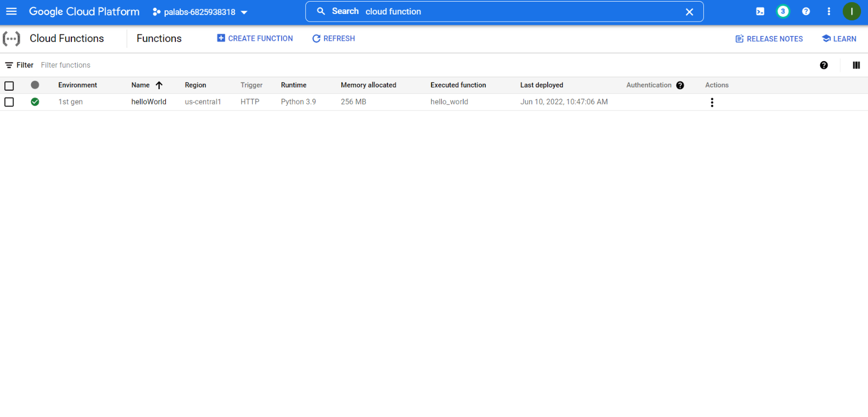Click CREATE FUNCTION button
The image size is (868, 417).
tap(255, 39)
